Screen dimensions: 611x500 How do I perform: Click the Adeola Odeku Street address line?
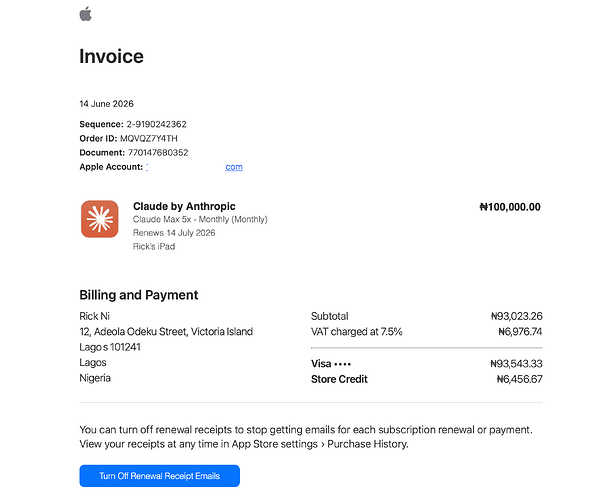coord(166,332)
